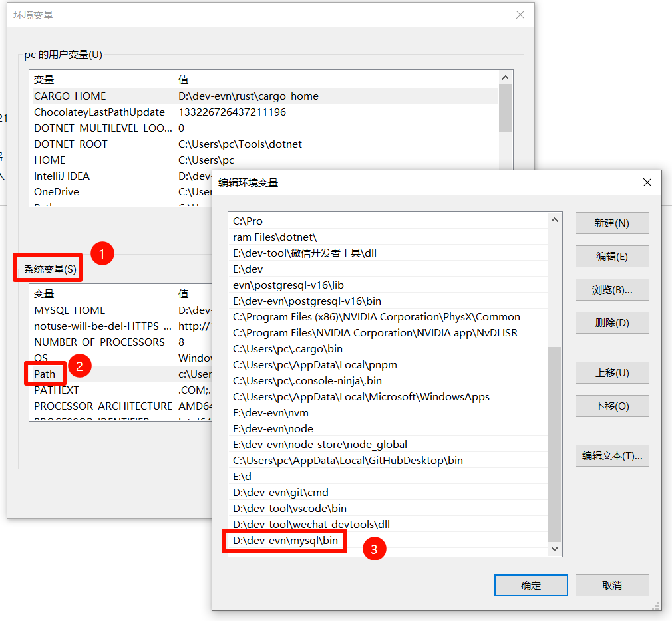This screenshot has height=621, width=672.
Task: Click the 新建(N) button
Action: (611, 223)
